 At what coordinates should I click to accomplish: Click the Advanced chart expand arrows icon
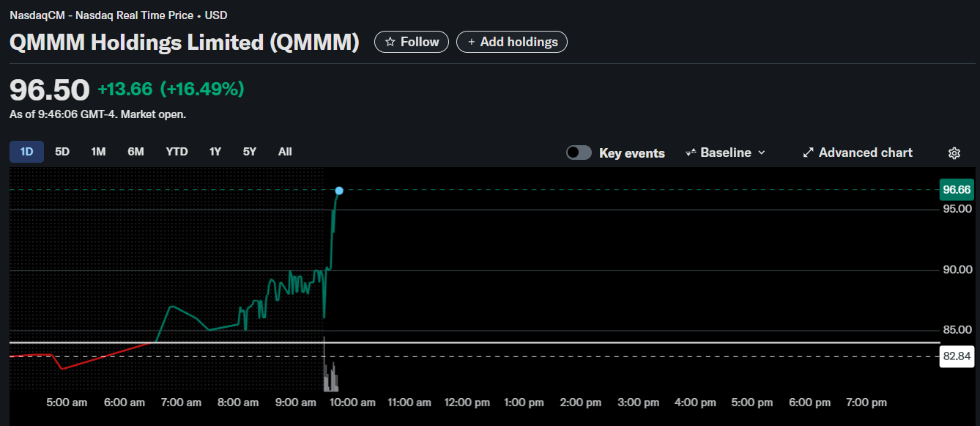(808, 153)
